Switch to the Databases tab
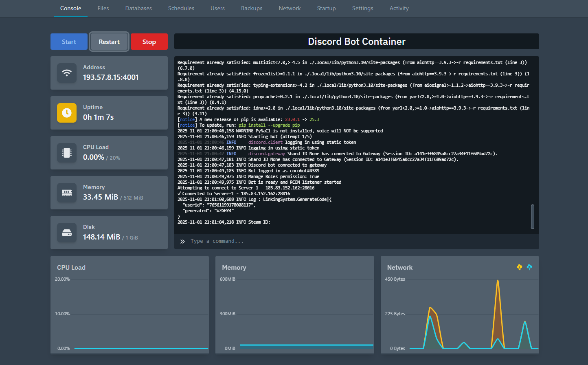Image resolution: width=588 pixels, height=365 pixels. click(x=138, y=8)
